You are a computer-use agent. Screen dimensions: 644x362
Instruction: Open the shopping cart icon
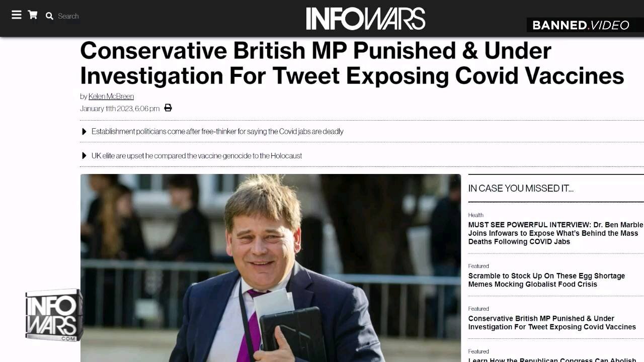coord(33,15)
